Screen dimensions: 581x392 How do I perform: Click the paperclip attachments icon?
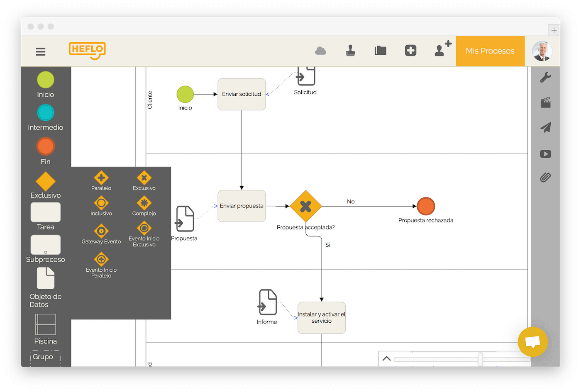(545, 178)
